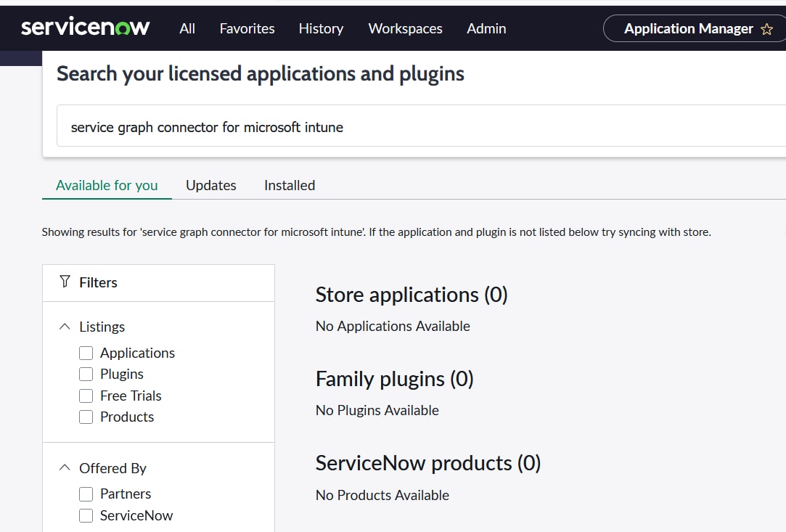Image resolution: width=786 pixels, height=532 pixels.
Task: Click the ServiceNow logo
Action: (x=85, y=27)
